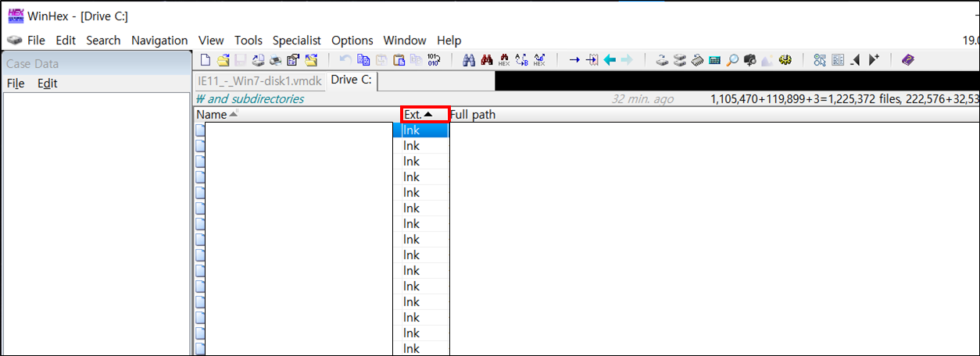Viewport: 980px width, 356px height.
Task: Click '# and subdirectories' path label
Action: 250,99
